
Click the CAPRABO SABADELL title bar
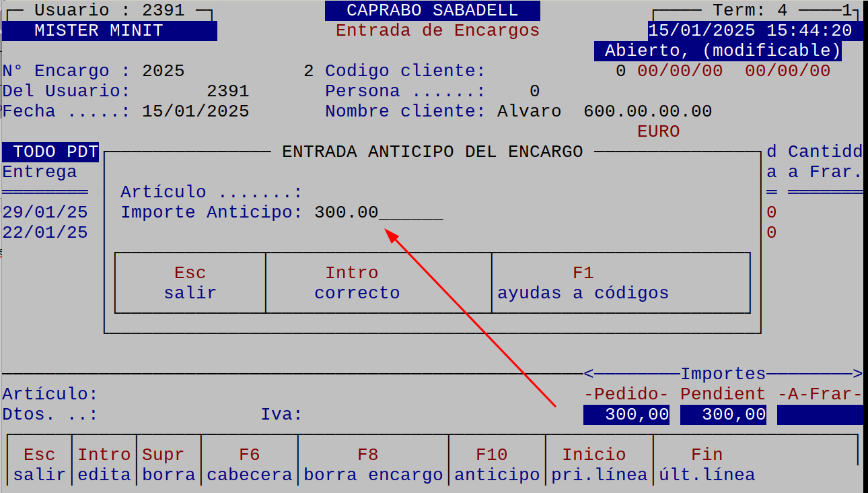point(433,9)
